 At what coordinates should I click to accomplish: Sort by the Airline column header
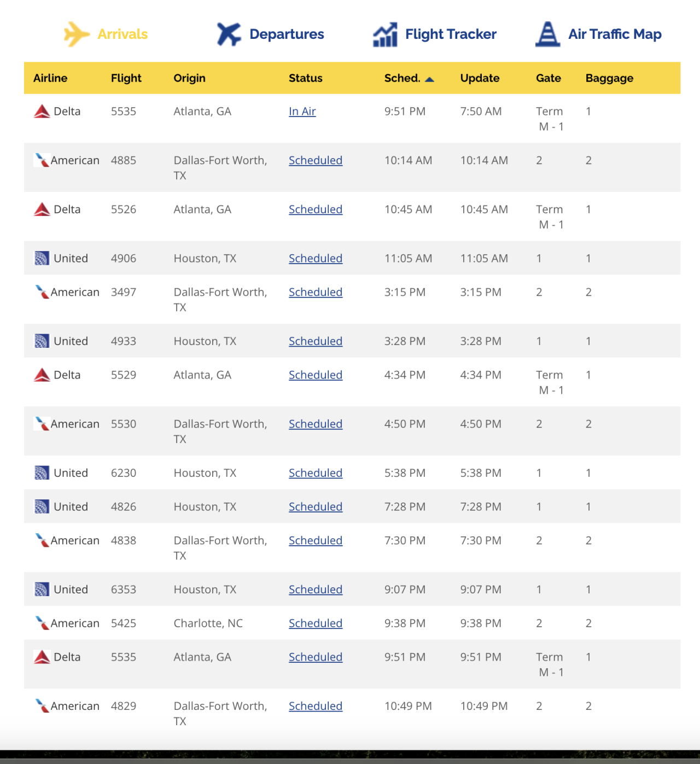(50, 78)
